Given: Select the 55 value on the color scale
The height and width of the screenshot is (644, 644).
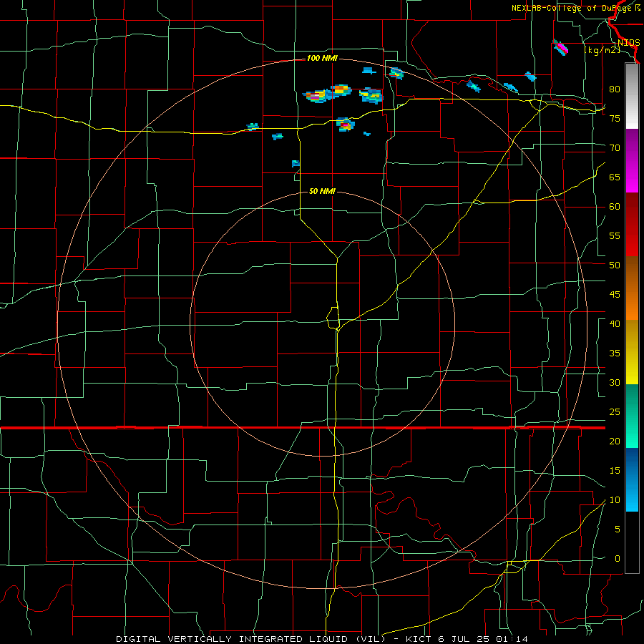Looking at the screenshot, I should pyautogui.click(x=615, y=235).
